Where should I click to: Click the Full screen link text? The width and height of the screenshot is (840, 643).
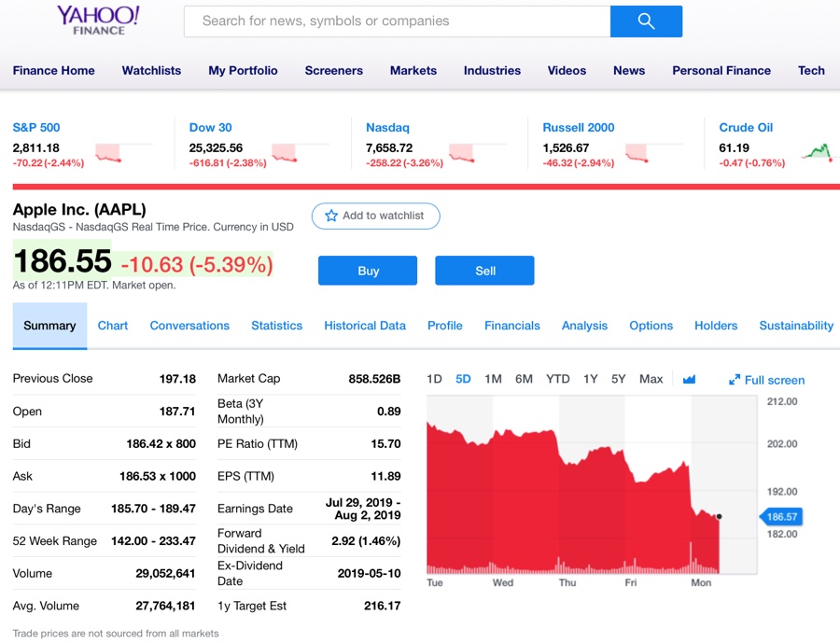click(x=775, y=381)
